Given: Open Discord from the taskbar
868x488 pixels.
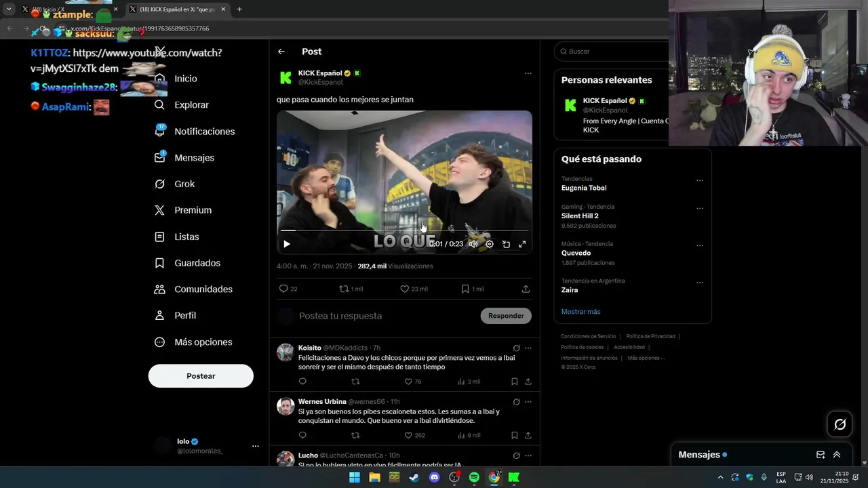Looking at the screenshot, I should pos(435,477).
